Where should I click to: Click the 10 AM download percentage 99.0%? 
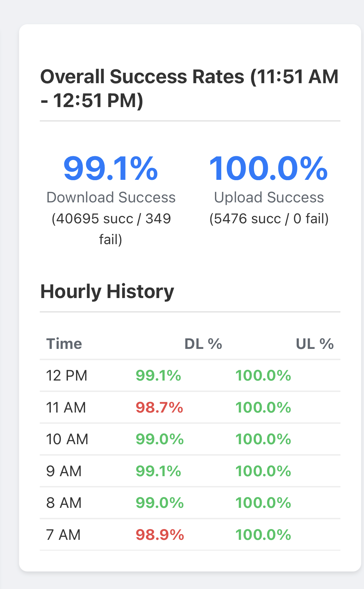(x=160, y=439)
